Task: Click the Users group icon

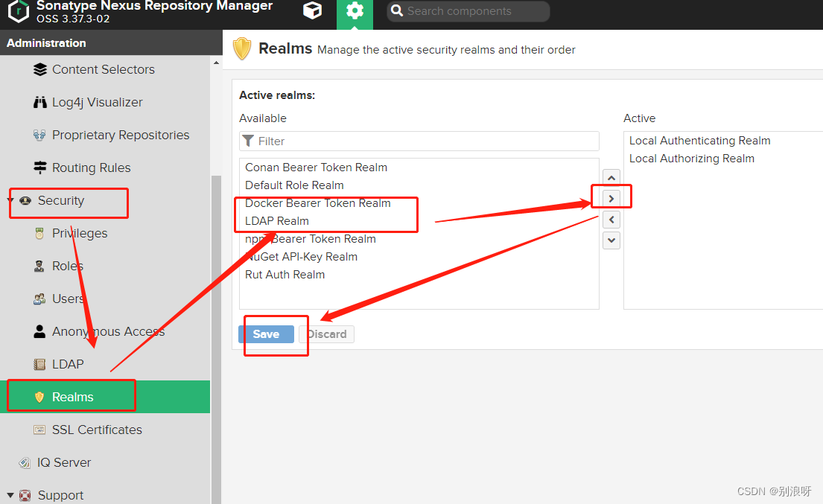Action: point(39,299)
